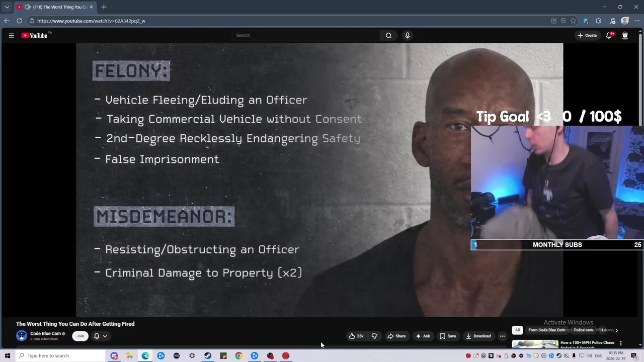Open more actions ellipsis under video
Screen dimensions: 644x362
coord(502,336)
